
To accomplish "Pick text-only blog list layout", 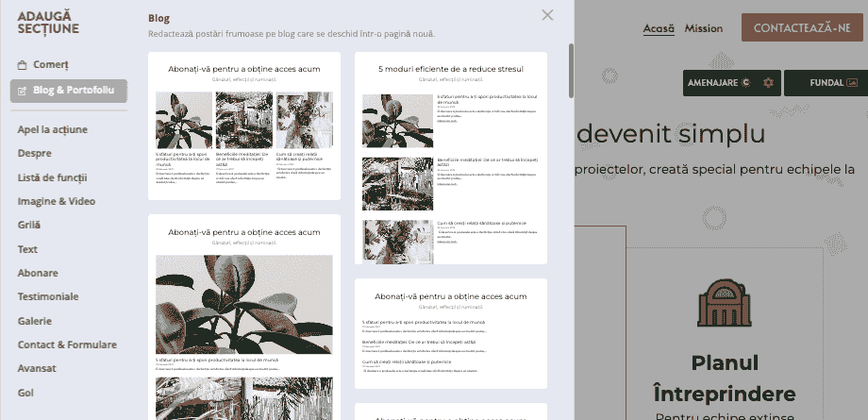I will [451, 333].
